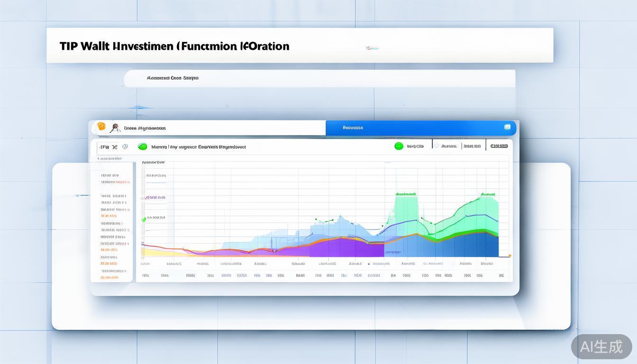Click the circular clock icon in toolbar
The width and height of the screenshot is (637, 364).
pyautogui.click(x=125, y=147)
